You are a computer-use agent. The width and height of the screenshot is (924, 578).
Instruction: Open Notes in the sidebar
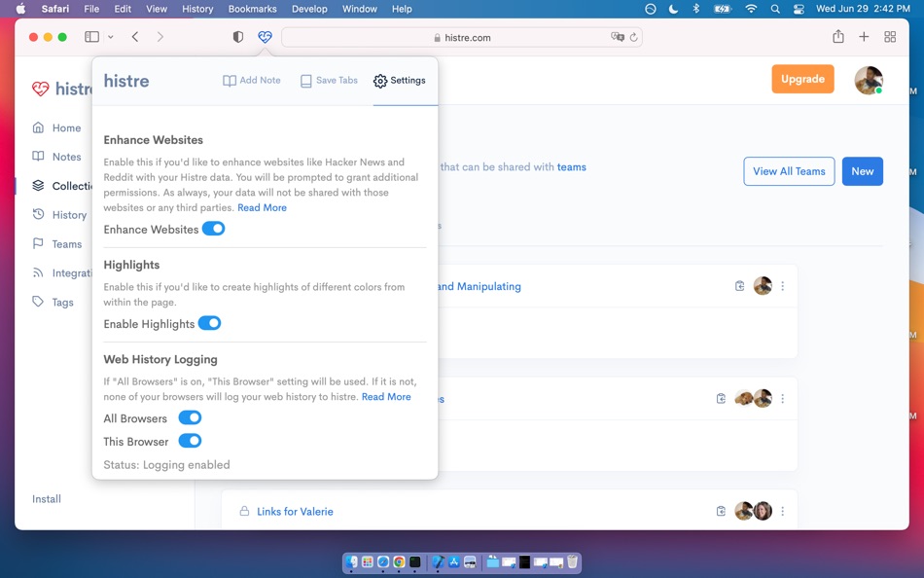click(x=56, y=157)
